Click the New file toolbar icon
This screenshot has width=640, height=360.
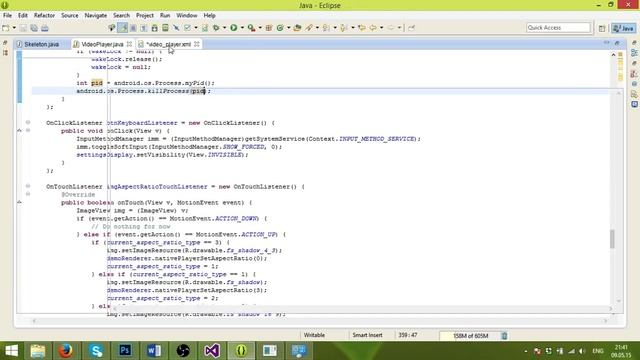pos(6,28)
